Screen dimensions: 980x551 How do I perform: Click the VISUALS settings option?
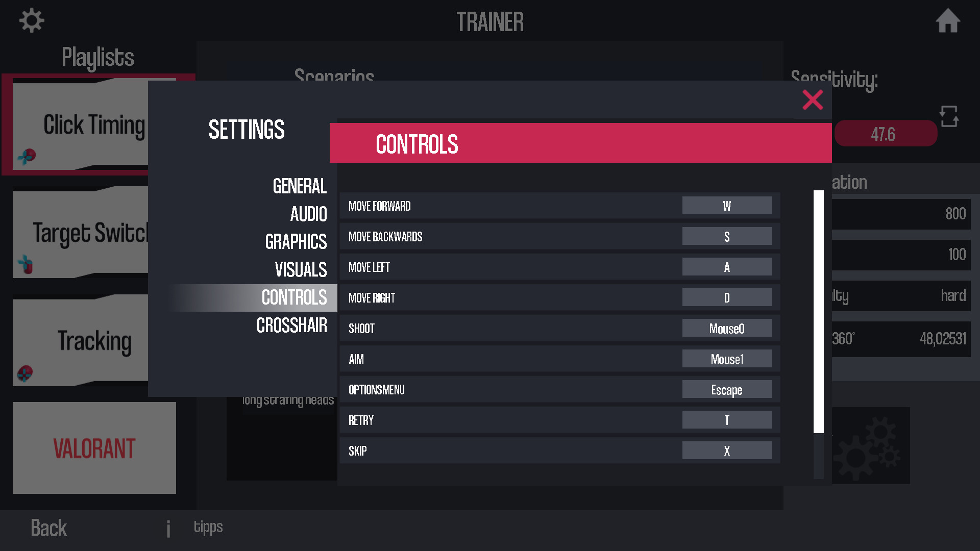pos(300,268)
